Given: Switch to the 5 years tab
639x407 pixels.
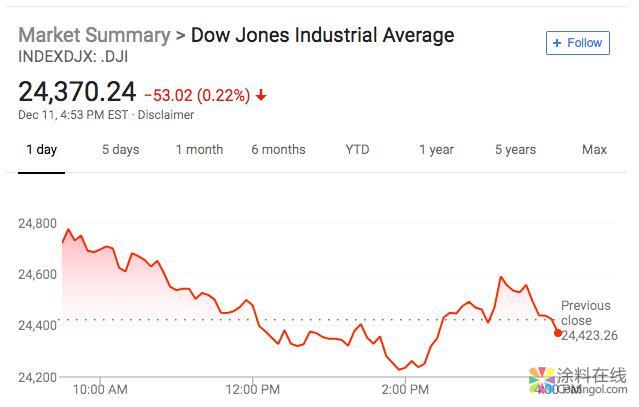Looking at the screenshot, I should (515, 150).
